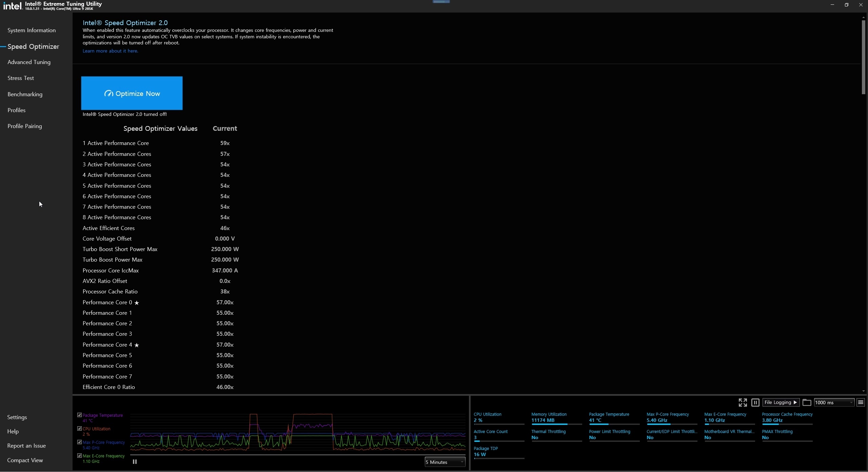Click the Intel logo in the title bar
The image size is (868, 472).
(x=13, y=5)
